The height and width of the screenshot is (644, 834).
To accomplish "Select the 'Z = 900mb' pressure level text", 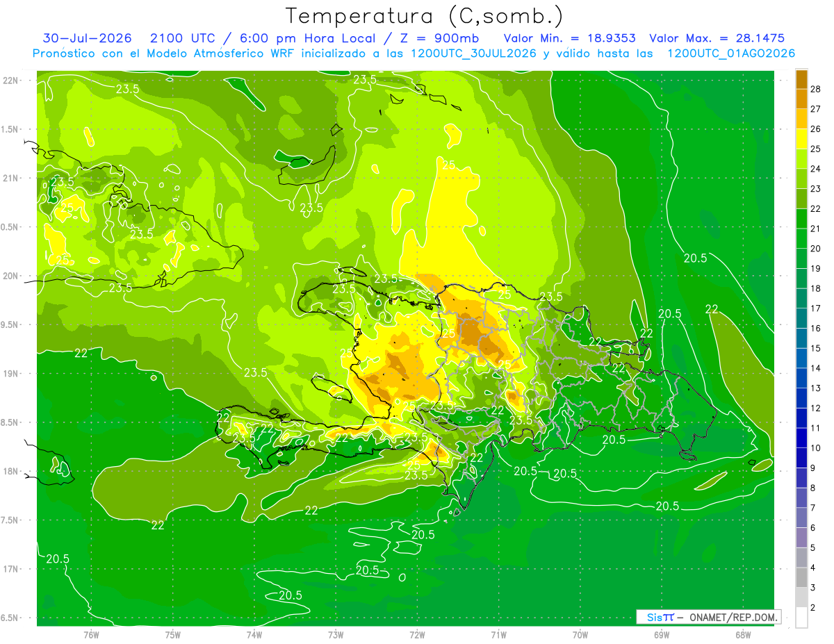I will 439,38.
